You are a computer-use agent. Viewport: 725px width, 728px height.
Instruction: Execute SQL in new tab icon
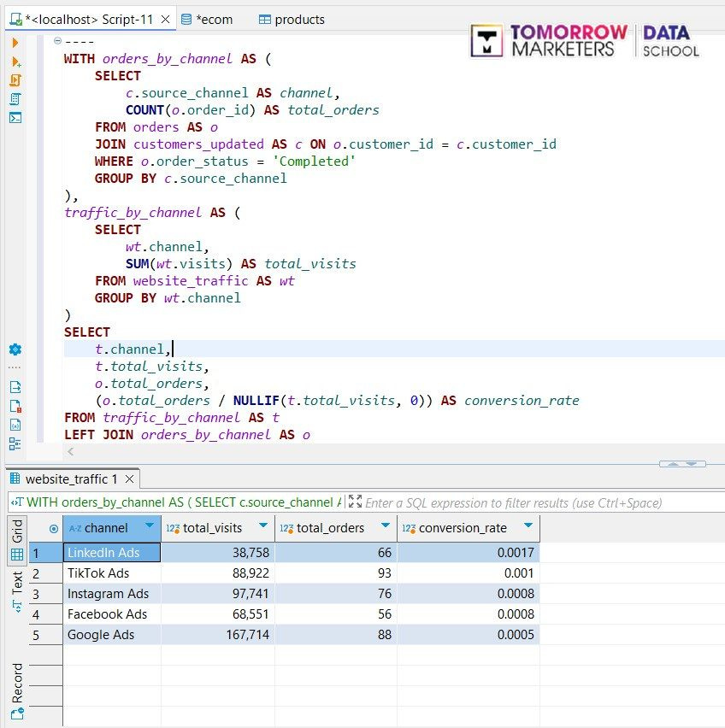(15, 62)
